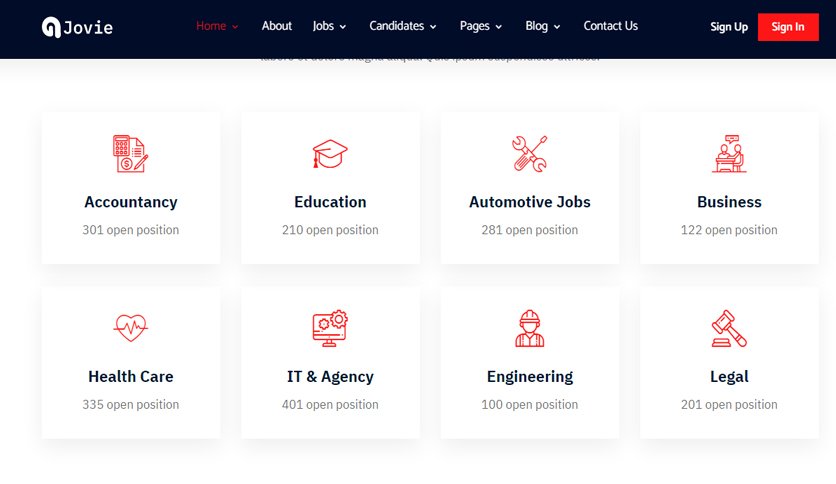Click "335 open position" text

tap(131, 405)
